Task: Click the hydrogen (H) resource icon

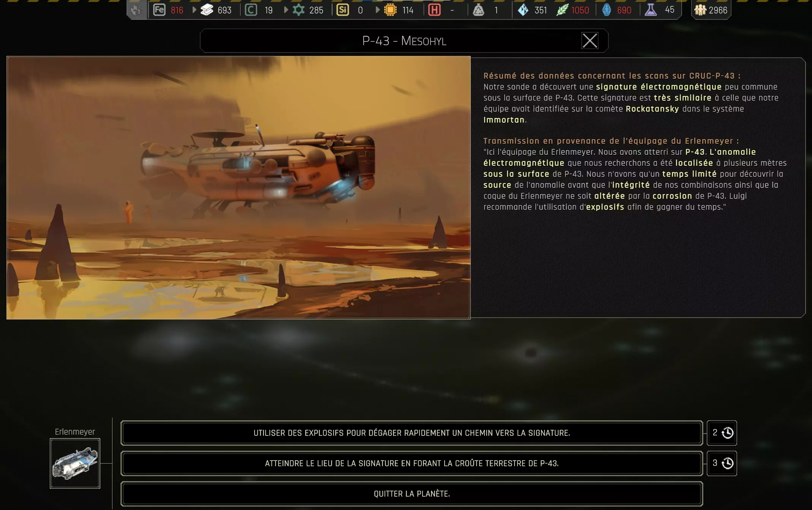Action: 434,10
